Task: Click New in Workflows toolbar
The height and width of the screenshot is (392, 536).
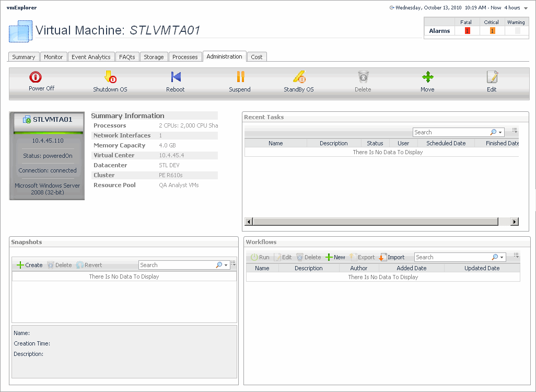Action: [x=335, y=257]
